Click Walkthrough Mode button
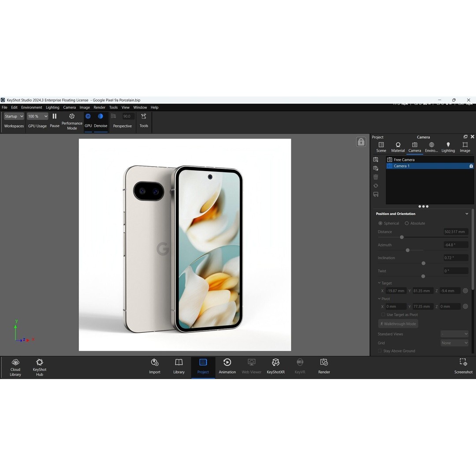 (x=398, y=324)
